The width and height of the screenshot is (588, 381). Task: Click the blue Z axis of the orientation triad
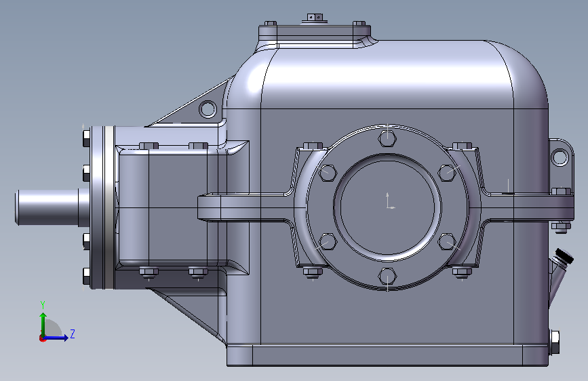click(56, 338)
